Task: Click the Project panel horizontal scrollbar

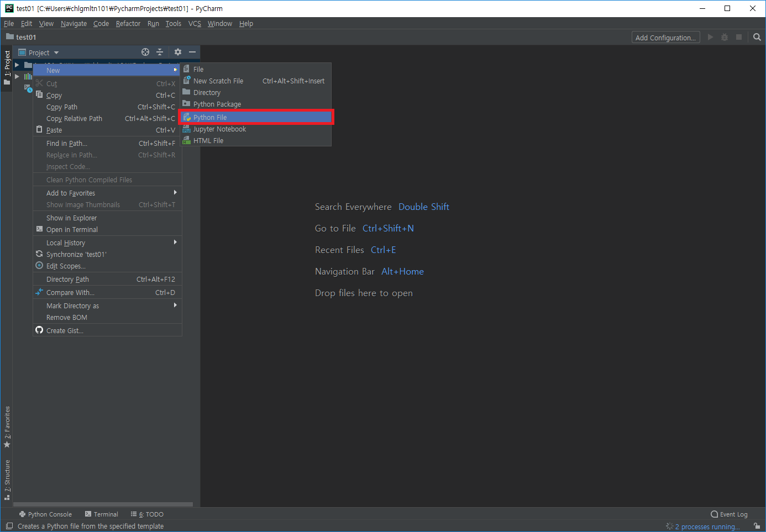Action: (x=103, y=504)
